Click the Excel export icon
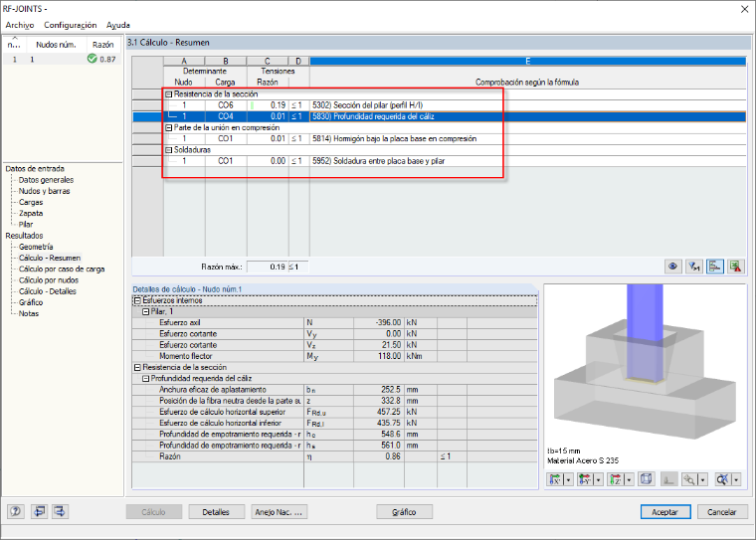Image resolution: width=756 pixels, height=540 pixels. 736,267
